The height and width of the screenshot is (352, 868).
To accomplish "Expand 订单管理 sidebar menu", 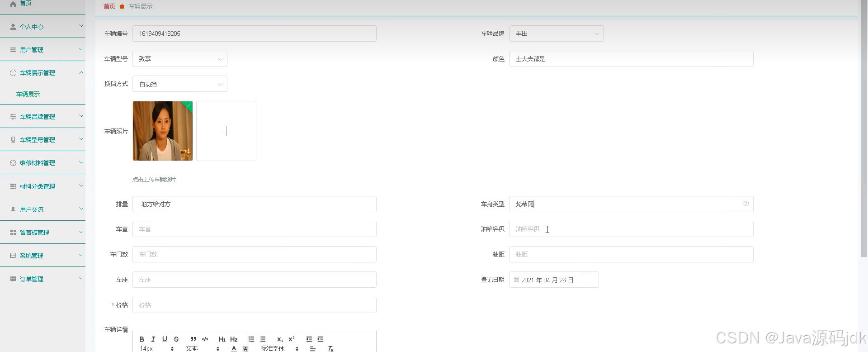I will point(42,279).
